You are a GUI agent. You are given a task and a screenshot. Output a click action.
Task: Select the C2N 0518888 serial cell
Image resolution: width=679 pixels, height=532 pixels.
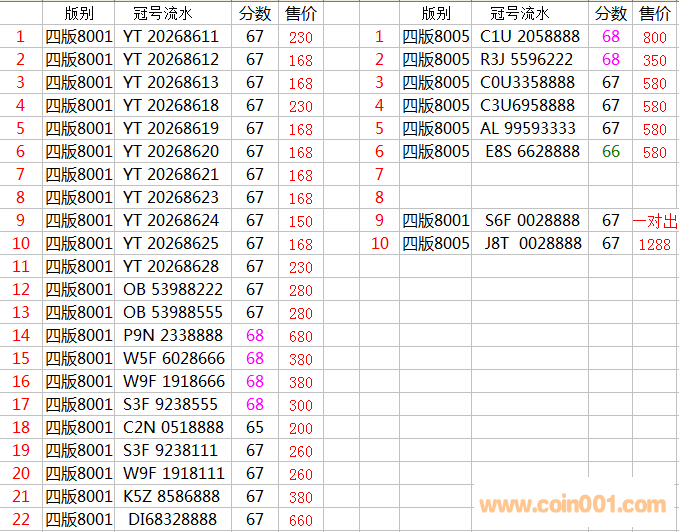click(x=173, y=428)
